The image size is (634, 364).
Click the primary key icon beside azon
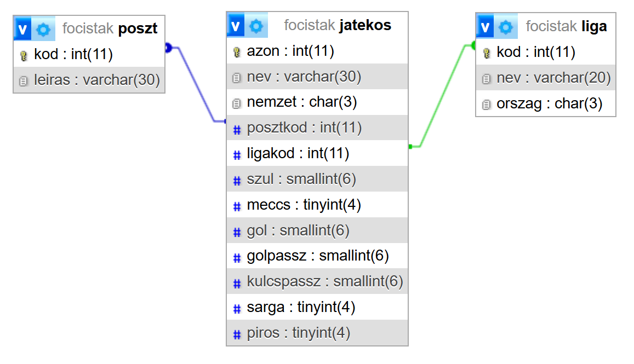(237, 51)
